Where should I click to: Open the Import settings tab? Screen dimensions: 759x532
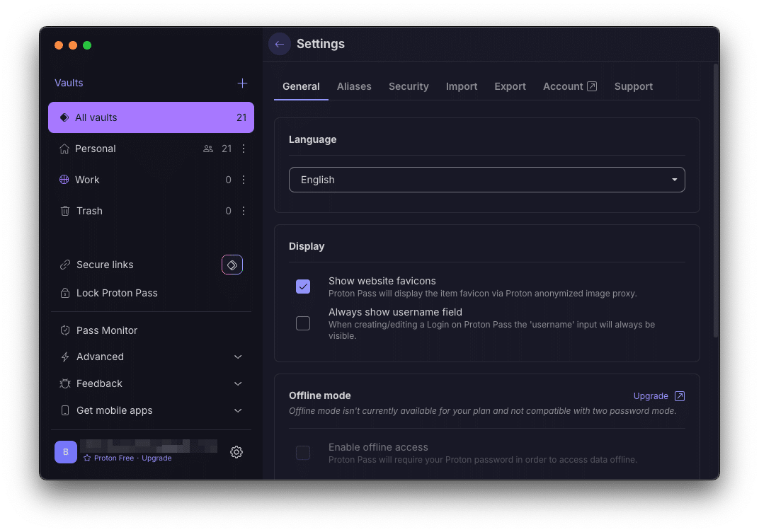point(462,86)
